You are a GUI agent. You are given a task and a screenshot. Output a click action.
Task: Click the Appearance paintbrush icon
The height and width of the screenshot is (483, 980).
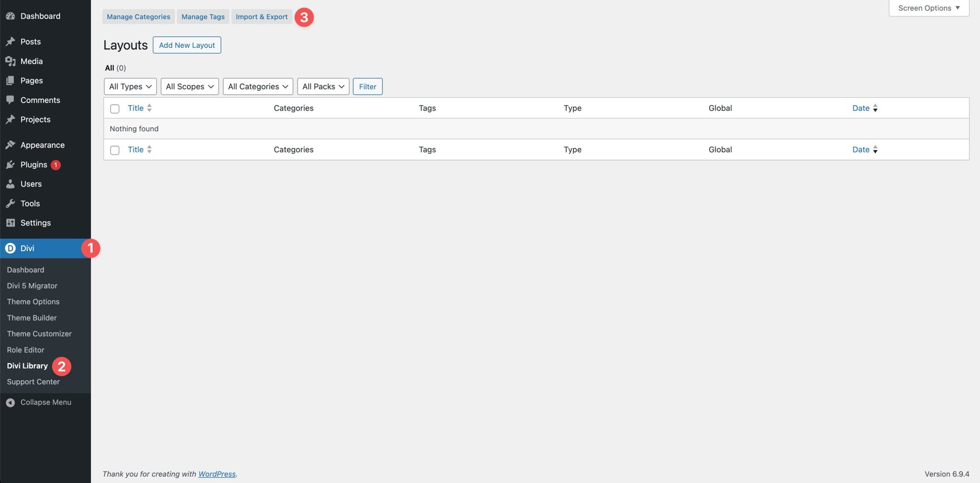pyautogui.click(x=10, y=145)
